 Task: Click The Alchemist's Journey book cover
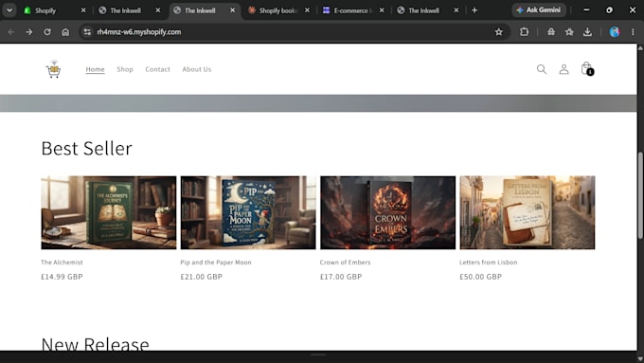(x=109, y=212)
